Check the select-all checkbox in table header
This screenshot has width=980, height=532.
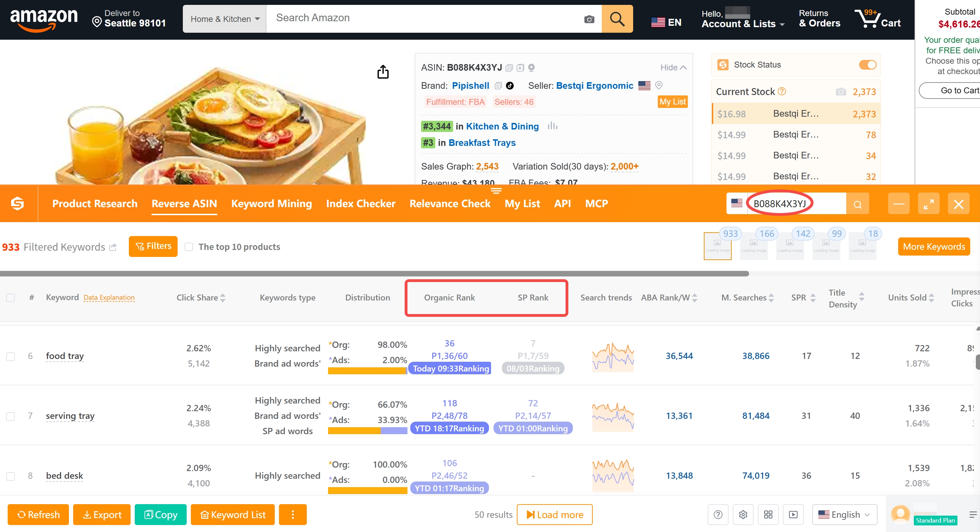point(11,297)
